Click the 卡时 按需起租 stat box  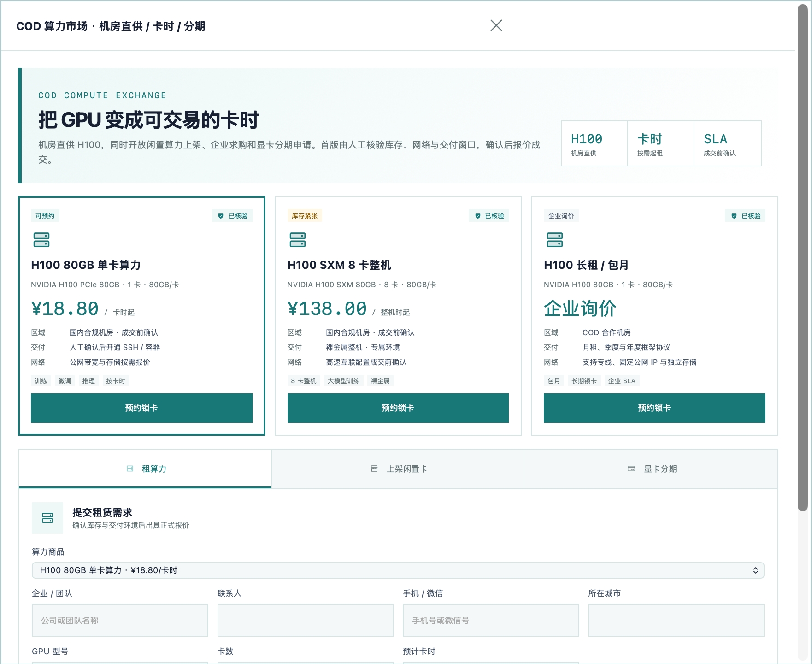tap(661, 143)
